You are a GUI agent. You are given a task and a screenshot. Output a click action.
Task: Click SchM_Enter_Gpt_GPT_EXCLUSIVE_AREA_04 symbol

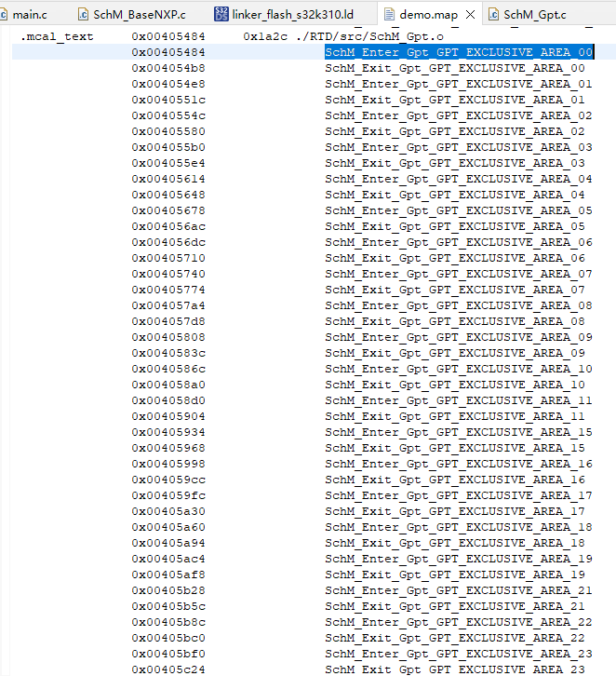point(459,179)
